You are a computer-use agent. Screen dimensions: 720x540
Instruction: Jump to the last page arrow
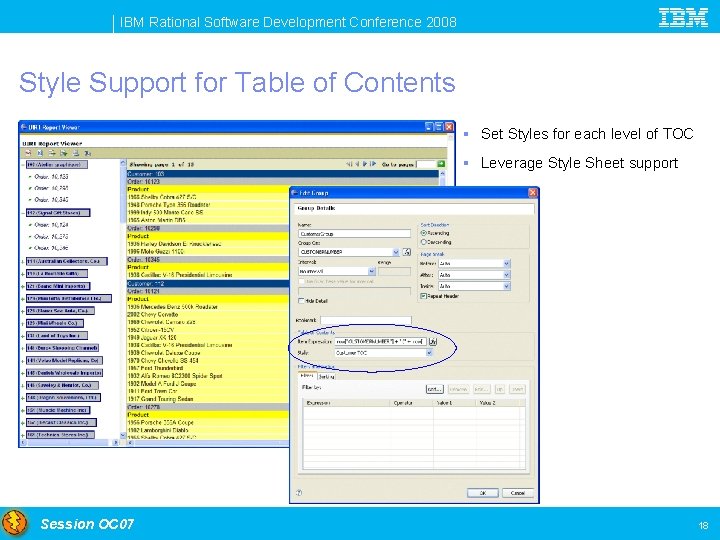click(373, 164)
